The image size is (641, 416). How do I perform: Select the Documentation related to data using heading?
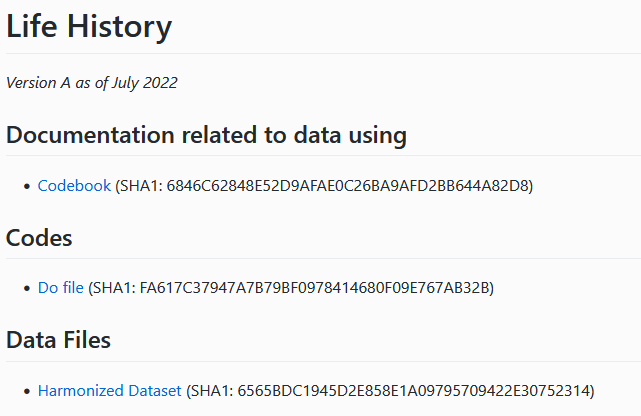pos(206,135)
